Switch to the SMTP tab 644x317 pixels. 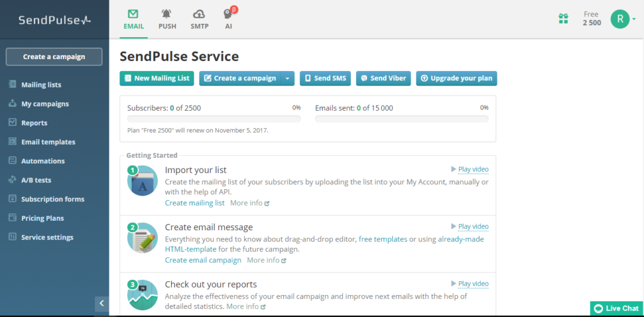tap(199, 19)
